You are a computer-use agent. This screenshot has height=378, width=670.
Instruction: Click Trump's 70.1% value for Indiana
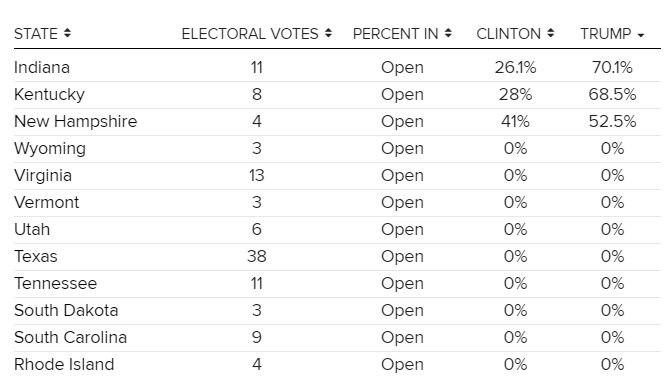(612, 67)
